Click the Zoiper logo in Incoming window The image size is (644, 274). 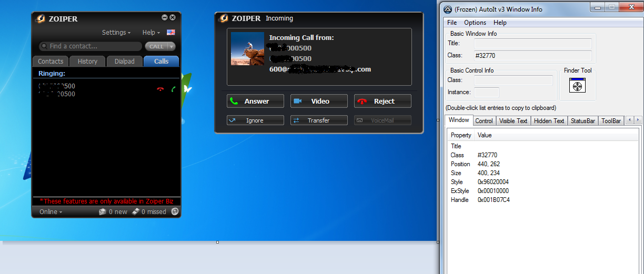point(223,18)
